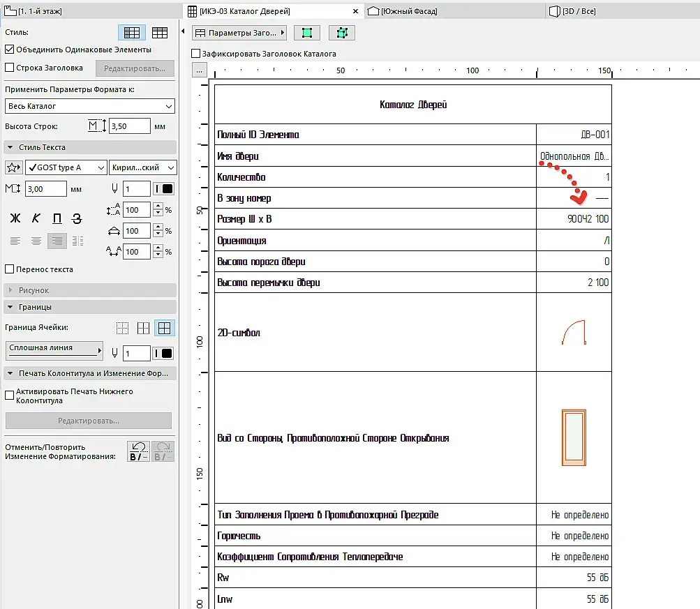This screenshot has width=700, height=609.
Task: Click the select-all-cells green icon
Action: pyautogui.click(x=342, y=33)
